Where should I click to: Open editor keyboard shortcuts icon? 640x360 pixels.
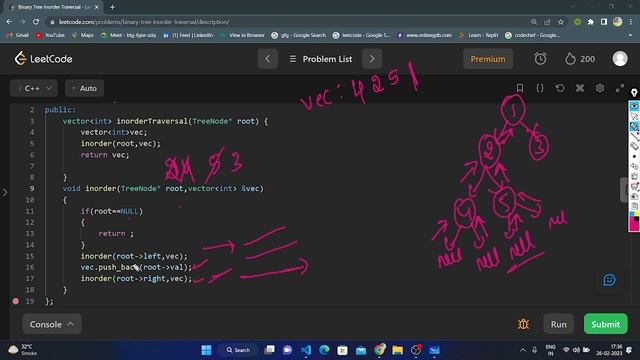[x=580, y=88]
